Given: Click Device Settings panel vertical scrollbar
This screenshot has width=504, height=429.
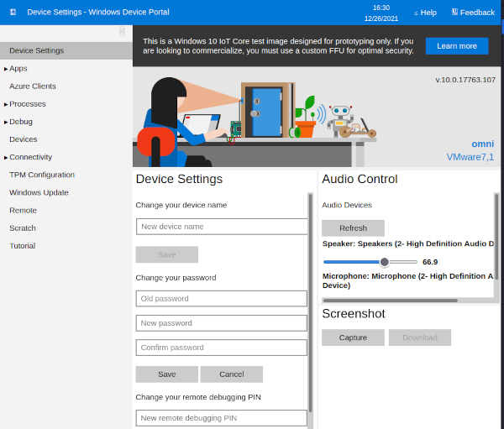Looking at the screenshot, I should point(311,302).
